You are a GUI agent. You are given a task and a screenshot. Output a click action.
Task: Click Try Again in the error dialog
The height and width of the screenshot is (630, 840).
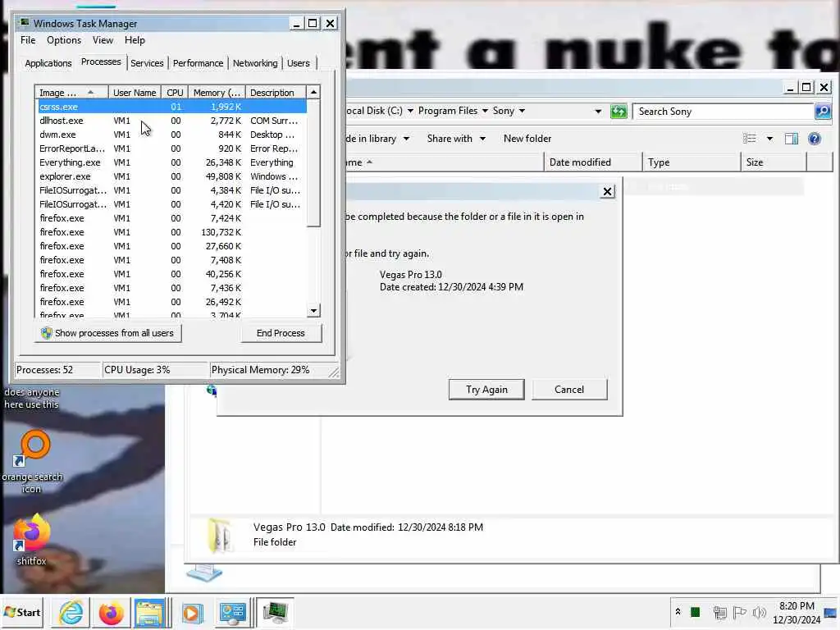point(486,390)
